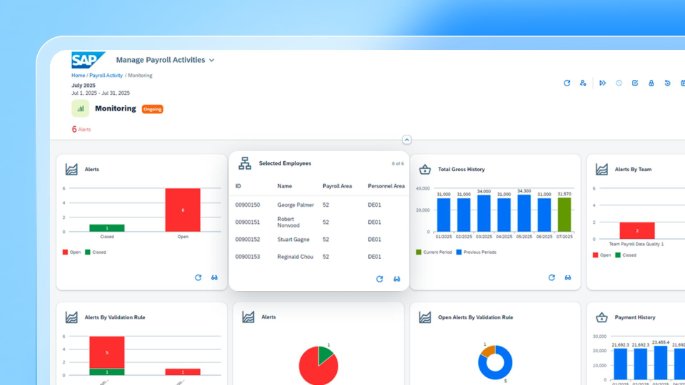685x385 pixels.
Task: Click the reset arrow icon in the header toolbar
Action: (x=667, y=83)
